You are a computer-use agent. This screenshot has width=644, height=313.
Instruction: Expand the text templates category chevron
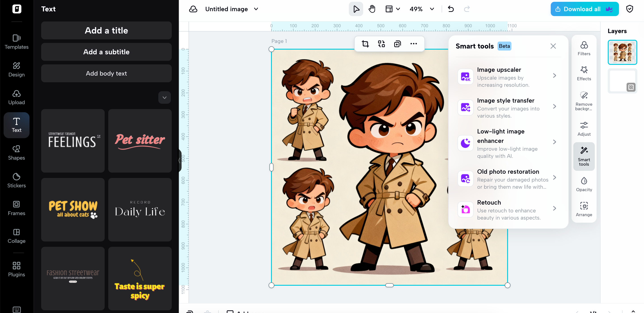pos(165,97)
